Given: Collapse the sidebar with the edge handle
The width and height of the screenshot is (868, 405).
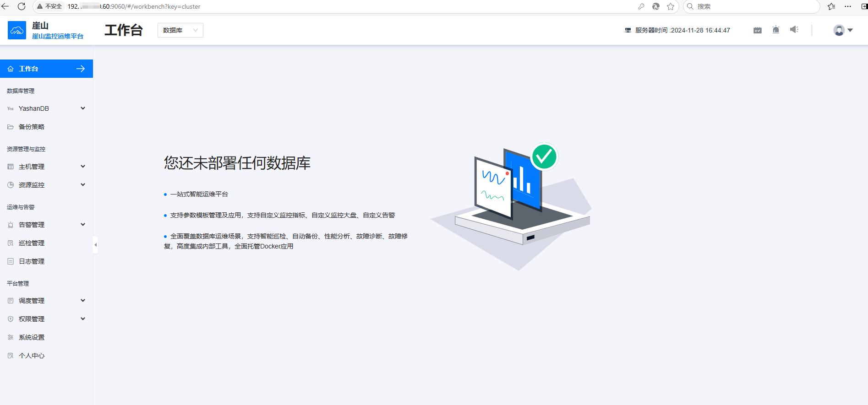Looking at the screenshot, I should tap(95, 245).
